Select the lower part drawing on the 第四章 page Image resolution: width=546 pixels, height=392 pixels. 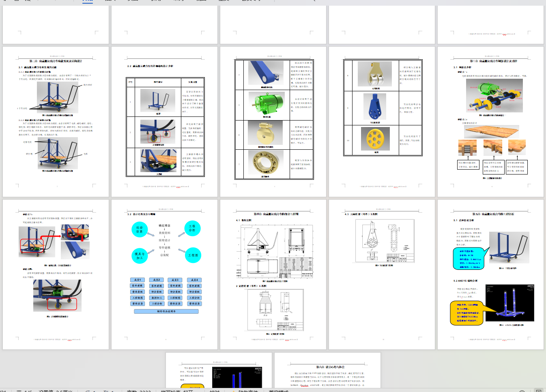(275, 310)
